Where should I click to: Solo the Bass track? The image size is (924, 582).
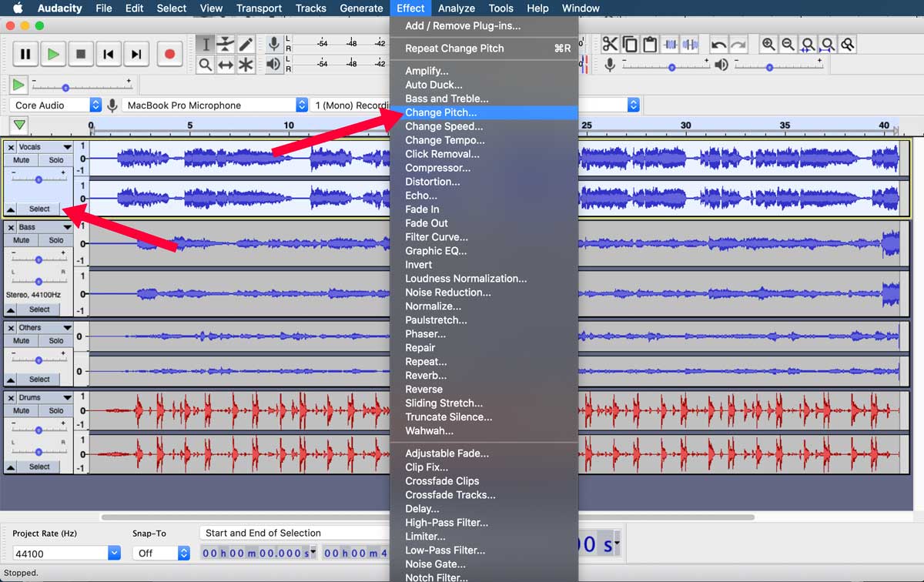pyautogui.click(x=56, y=240)
